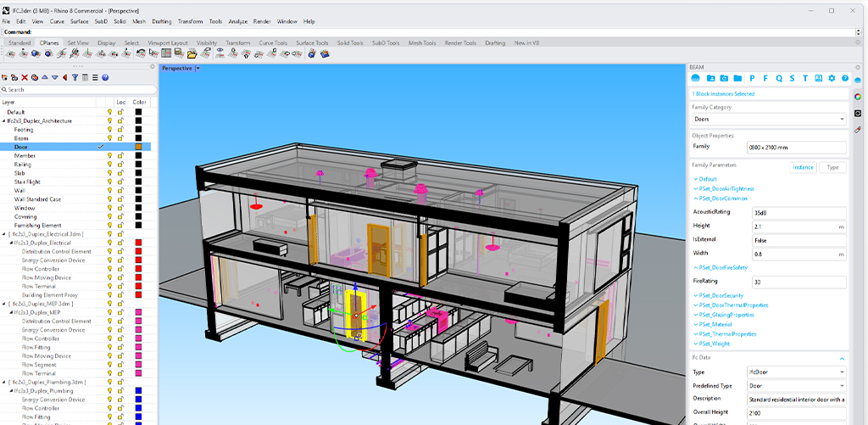
Task: Move layer up with the up-arrow icon
Action: (x=45, y=77)
